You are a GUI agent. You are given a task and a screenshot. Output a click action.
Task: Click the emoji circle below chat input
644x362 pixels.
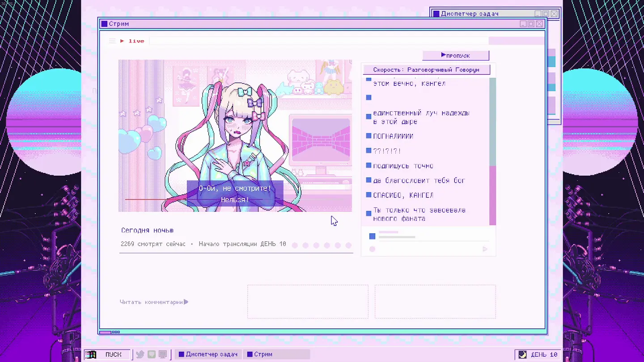372,249
